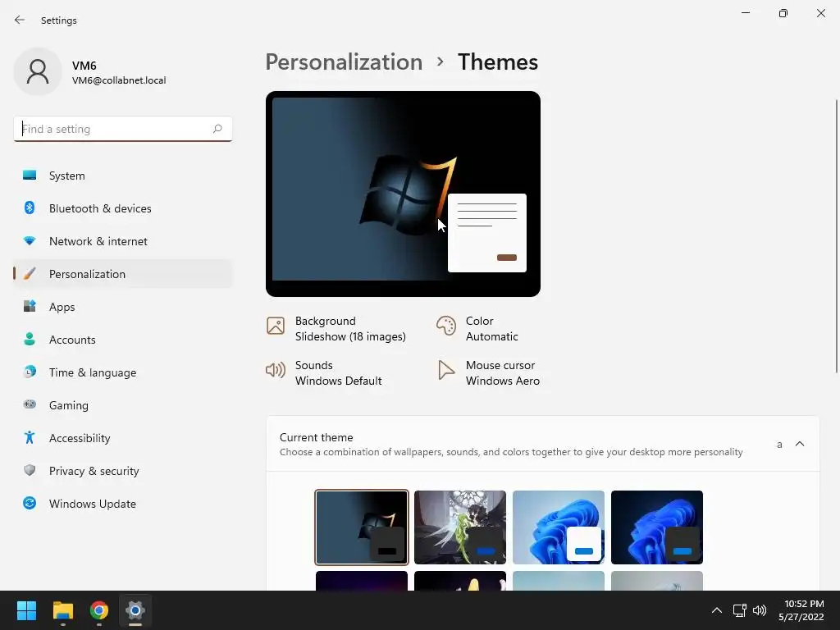
Task: Open the Apps settings page
Action: tap(123, 307)
